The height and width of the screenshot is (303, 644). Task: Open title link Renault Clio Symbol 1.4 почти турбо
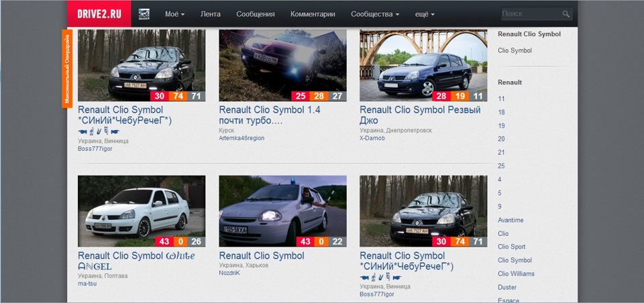pyautogui.click(x=270, y=115)
